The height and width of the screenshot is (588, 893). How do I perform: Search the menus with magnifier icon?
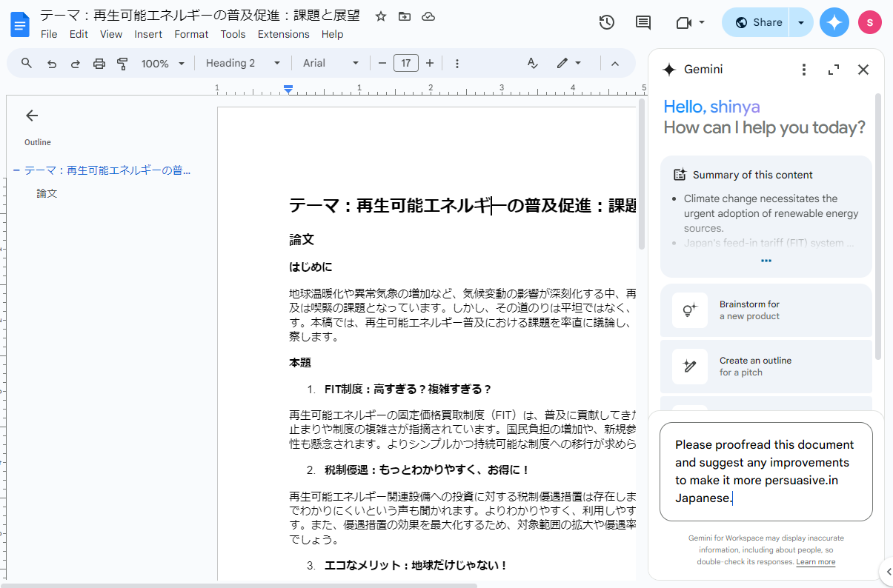[27, 63]
